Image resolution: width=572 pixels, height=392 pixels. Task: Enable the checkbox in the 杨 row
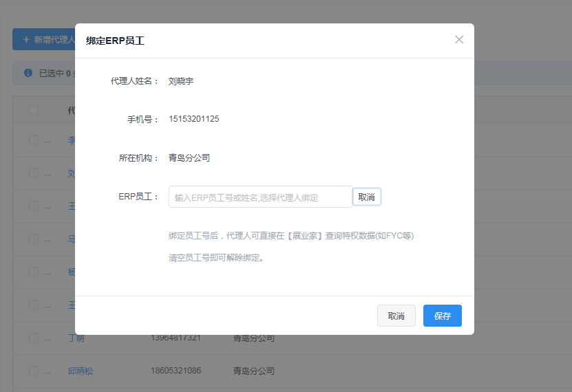click(x=34, y=272)
